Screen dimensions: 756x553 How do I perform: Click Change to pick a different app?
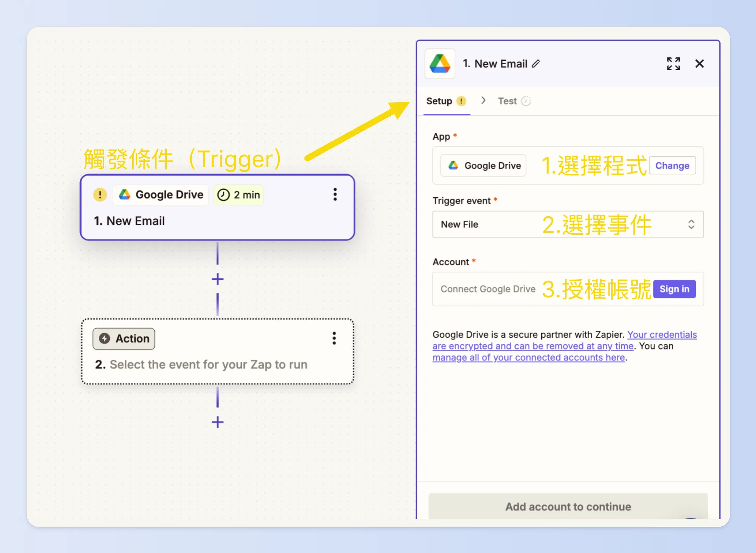[x=672, y=166]
